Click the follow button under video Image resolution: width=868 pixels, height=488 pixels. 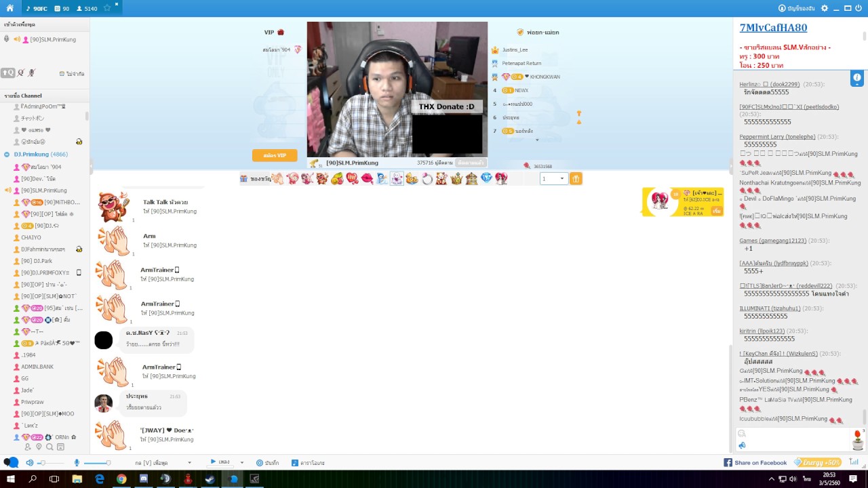click(x=470, y=163)
